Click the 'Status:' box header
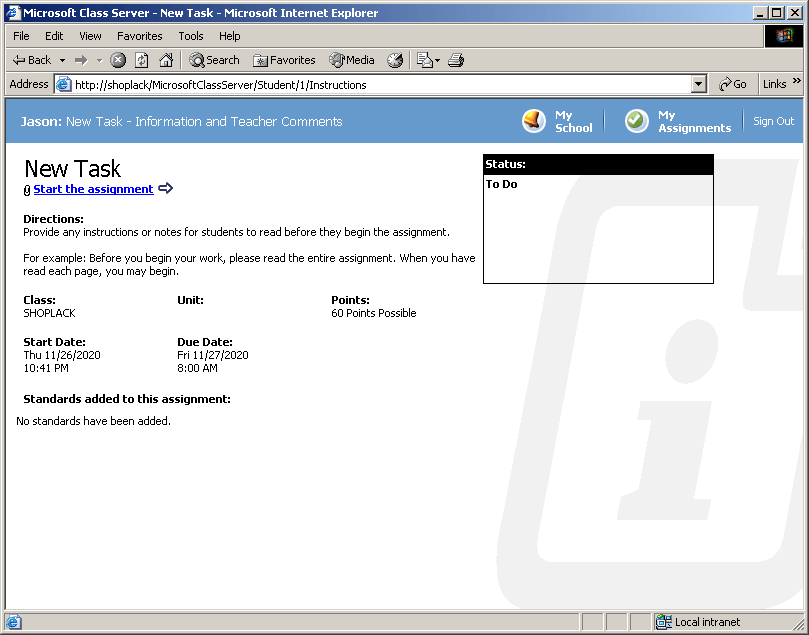This screenshot has width=809, height=635. pyautogui.click(x=598, y=165)
